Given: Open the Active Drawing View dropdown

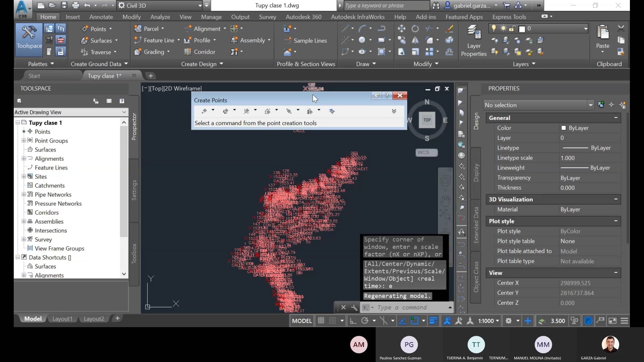Looking at the screenshot, I should coord(124,112).
